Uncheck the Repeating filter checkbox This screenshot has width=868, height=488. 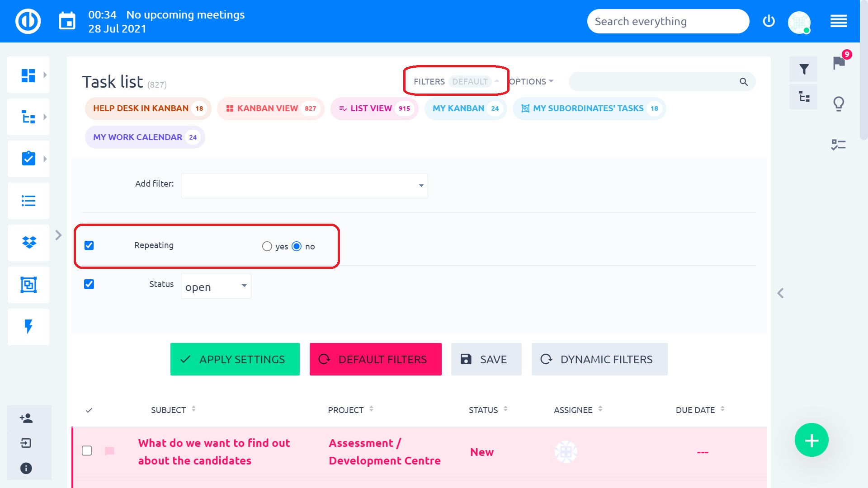(89, 245)
